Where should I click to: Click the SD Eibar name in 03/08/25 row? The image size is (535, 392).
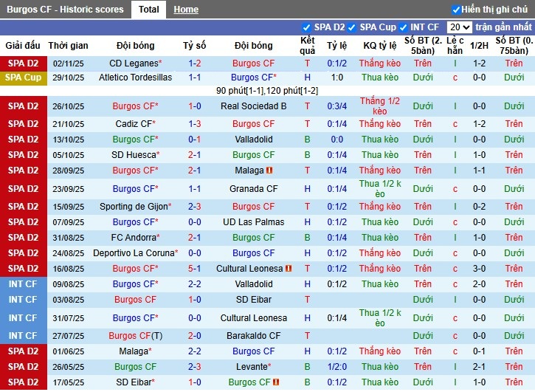(254, 300)
